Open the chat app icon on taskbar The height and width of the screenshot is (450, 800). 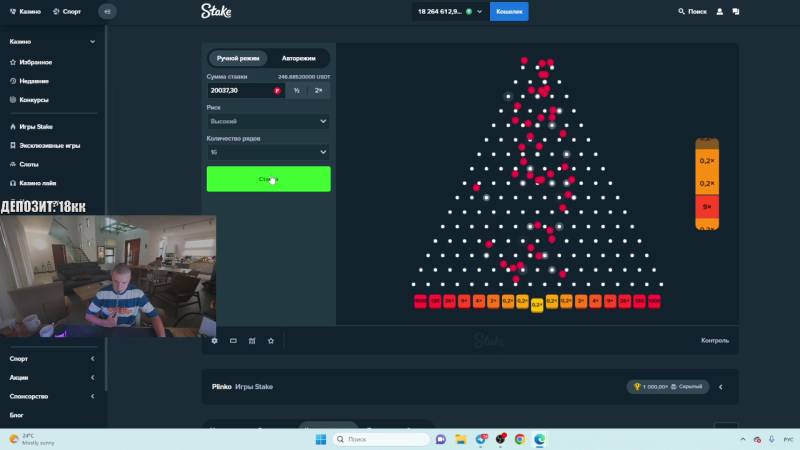pos(441,439)
